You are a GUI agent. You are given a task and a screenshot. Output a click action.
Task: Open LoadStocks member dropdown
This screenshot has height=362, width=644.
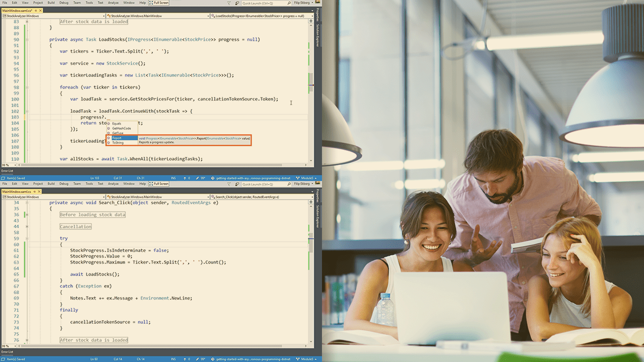(x=262, y=16)
